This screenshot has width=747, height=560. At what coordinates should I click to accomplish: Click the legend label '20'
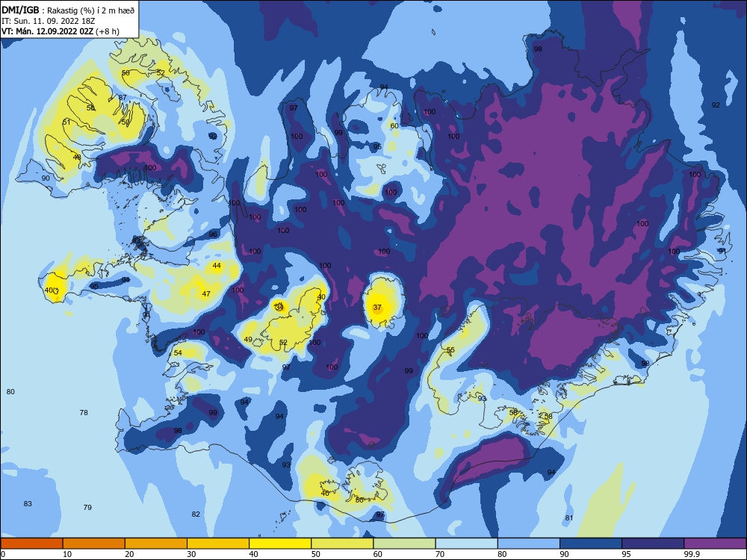click(x=129, y=554)
